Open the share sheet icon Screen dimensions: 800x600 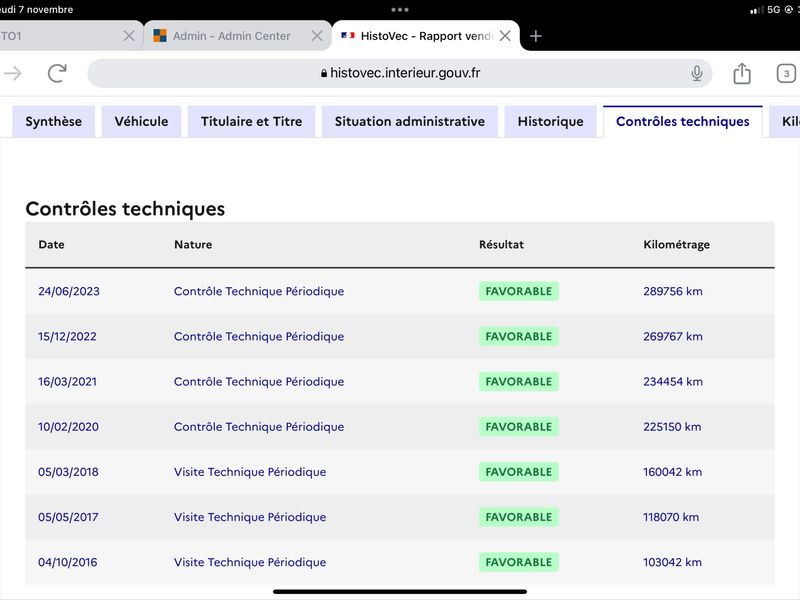click(742, 73)
